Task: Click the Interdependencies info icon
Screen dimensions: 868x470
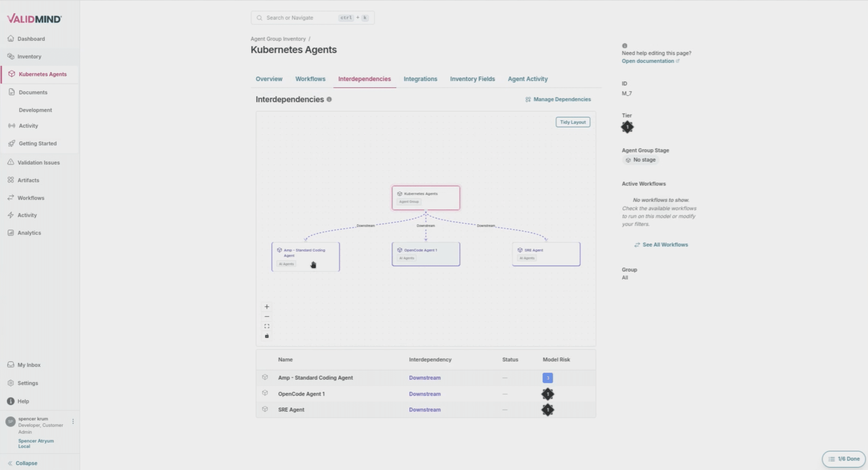Action: tap(329, 99)
